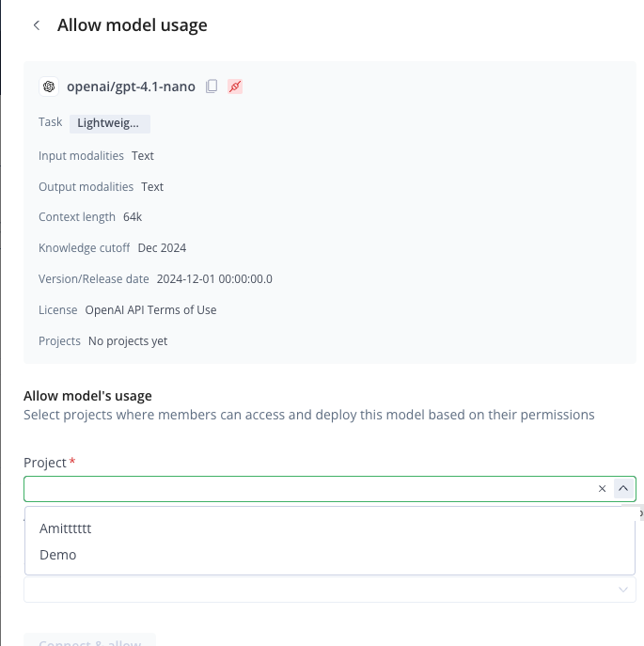Viewport: 644px width, 646px height.
Task: Click the 64k context length value
Action: click(133, 216)
